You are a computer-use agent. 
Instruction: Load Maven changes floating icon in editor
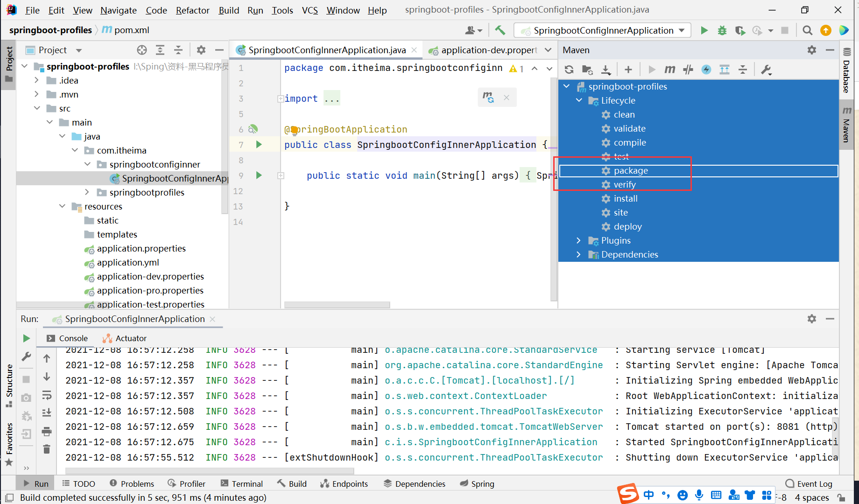click(x=488, y=98)
